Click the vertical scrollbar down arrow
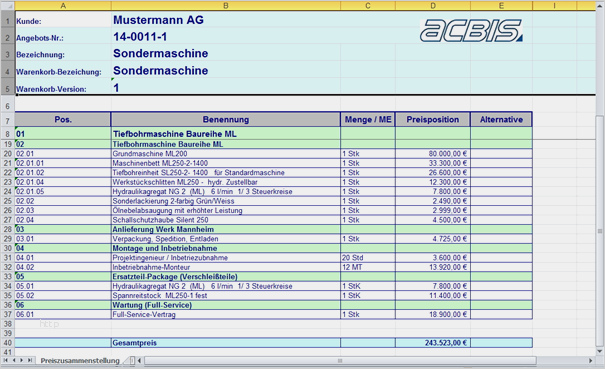 pos(600,351)
